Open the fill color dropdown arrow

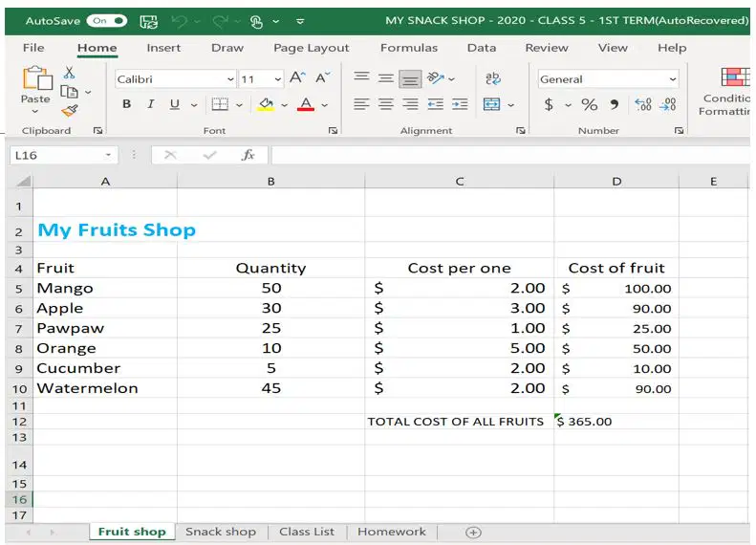pos(285,104)
